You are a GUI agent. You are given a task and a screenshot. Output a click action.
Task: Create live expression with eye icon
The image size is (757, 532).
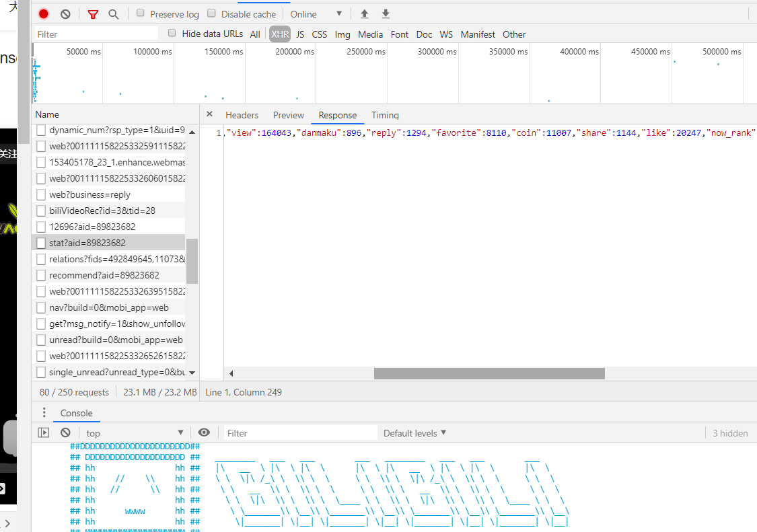tap(204, 432)
